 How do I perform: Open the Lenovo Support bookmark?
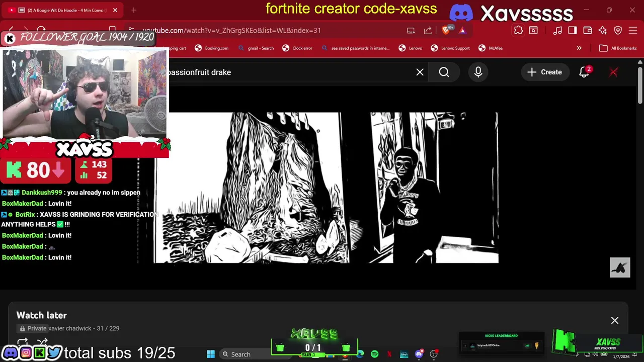pos(450,48)
